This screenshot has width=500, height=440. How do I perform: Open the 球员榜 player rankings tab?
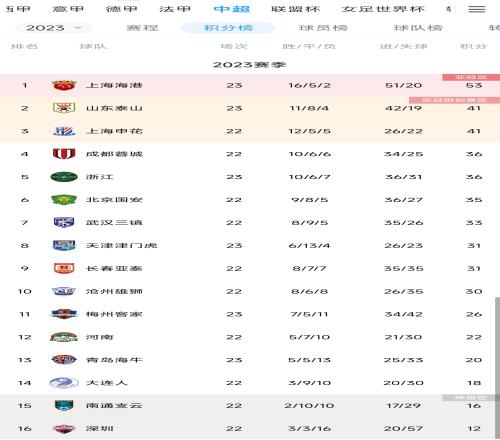(323, 28)
